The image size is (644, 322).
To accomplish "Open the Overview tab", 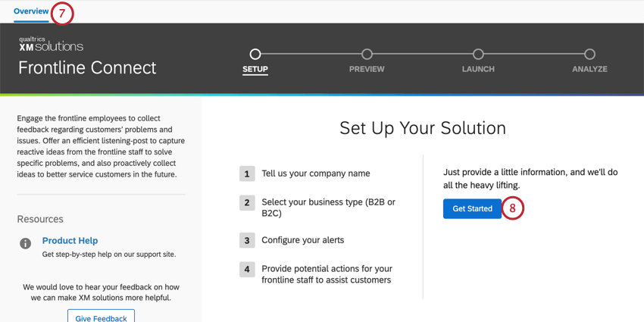I will [x=31, y=11].
